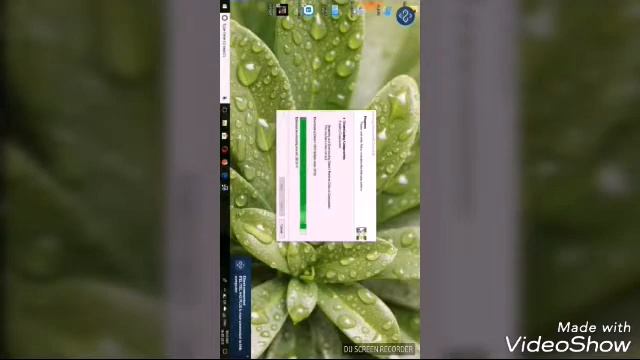
Task: Select the installer's taskbar icon
Action: (224, 188)
